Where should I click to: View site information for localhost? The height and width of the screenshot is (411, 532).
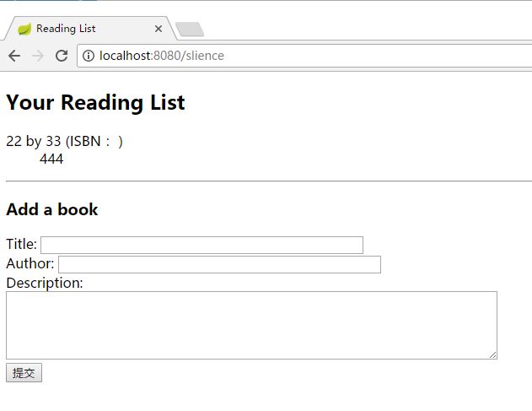89,56
